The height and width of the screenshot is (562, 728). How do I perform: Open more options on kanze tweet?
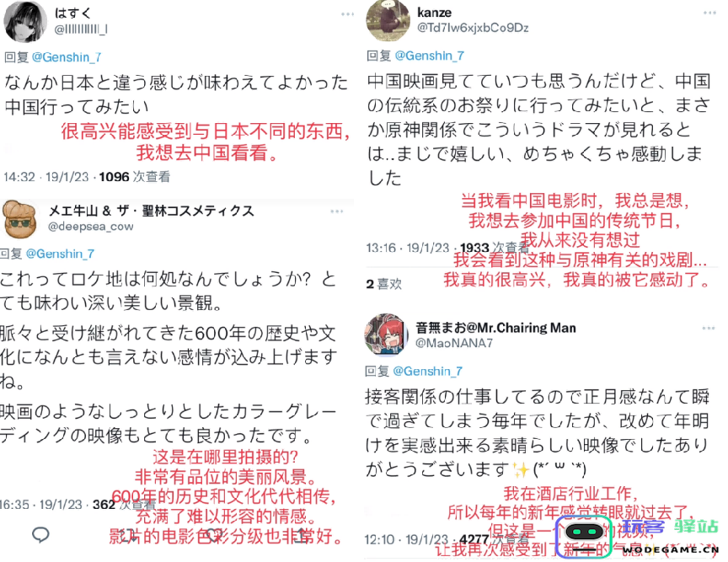[710, 13]
